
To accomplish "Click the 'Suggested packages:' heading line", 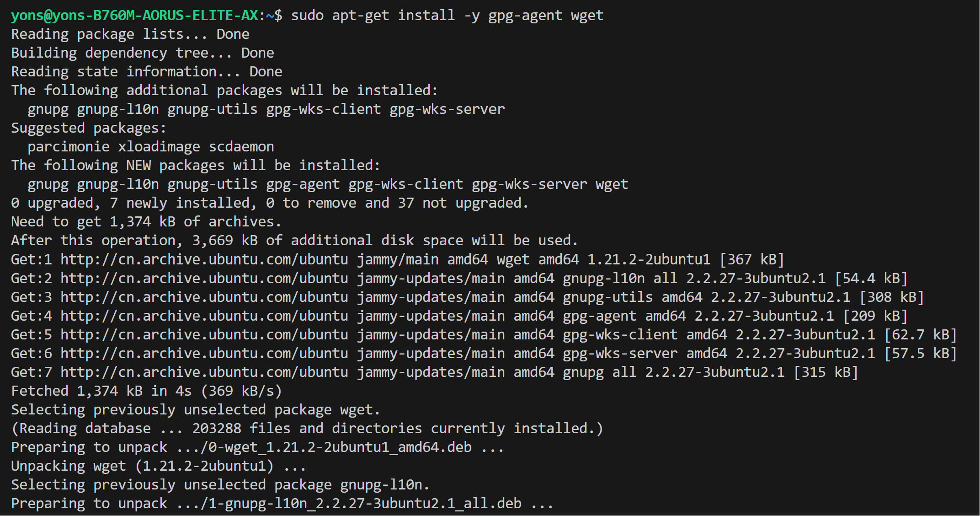I will coord(89,128).
